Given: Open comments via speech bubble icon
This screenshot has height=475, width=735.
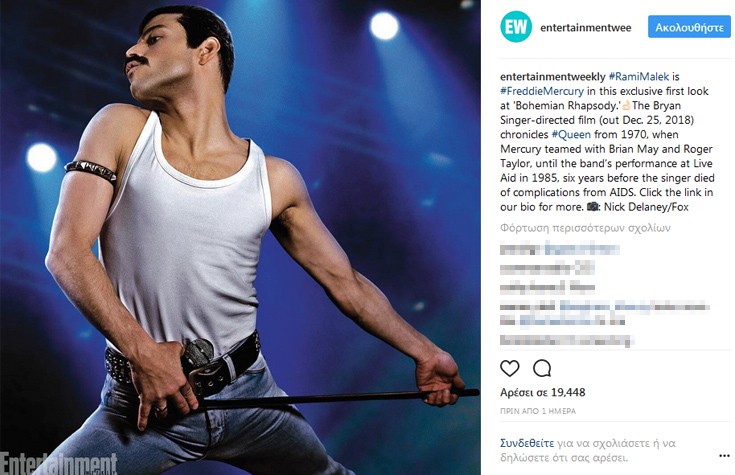Looking at the screenshot, I should 542,369.
